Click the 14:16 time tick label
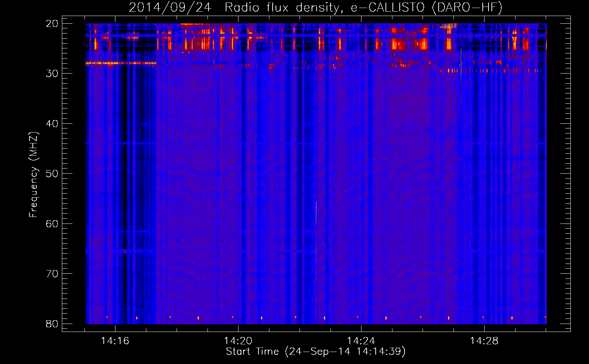 (x=115, y=341)
